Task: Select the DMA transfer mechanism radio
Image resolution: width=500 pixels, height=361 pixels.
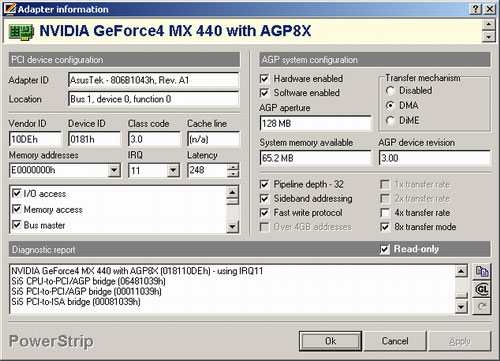Action: pyautogui.click(x=390, y=105)
